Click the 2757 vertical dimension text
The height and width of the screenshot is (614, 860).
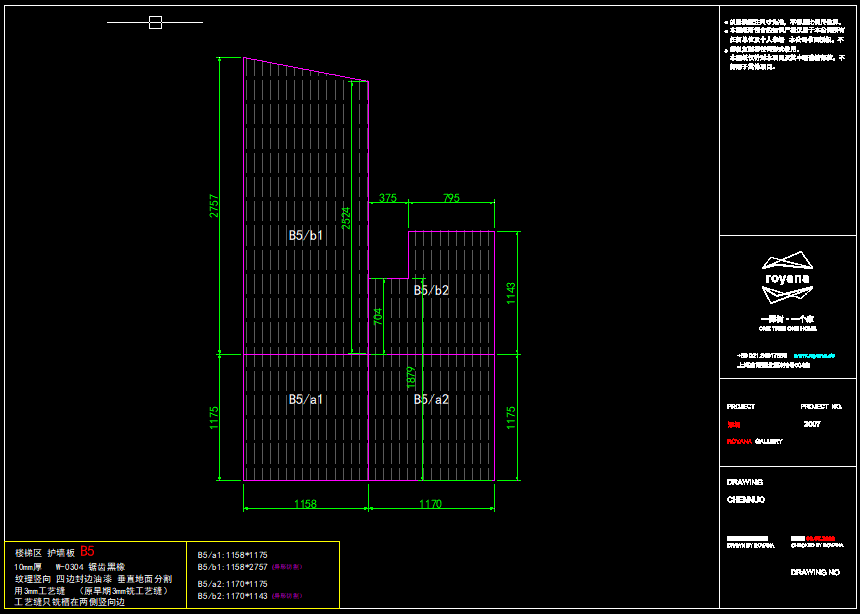[213, 205]
